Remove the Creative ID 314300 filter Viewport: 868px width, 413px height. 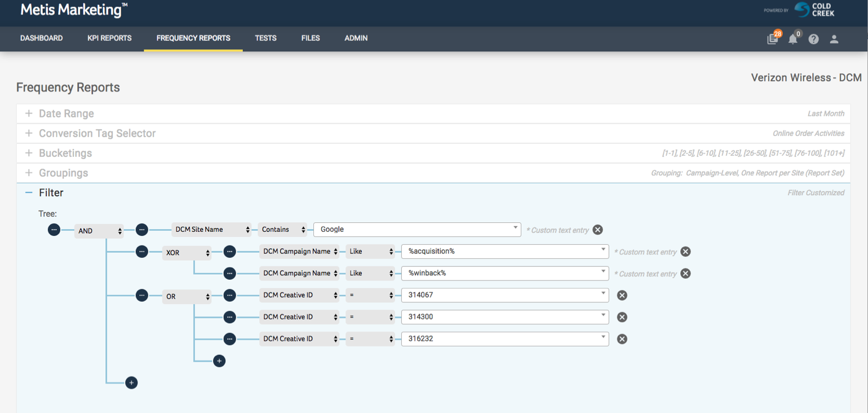point(622,317)
